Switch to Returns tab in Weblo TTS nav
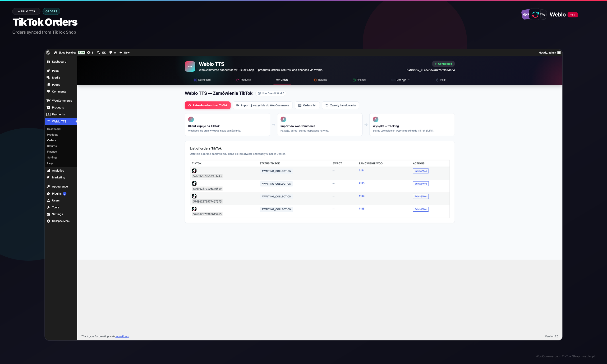 (320, 80)
